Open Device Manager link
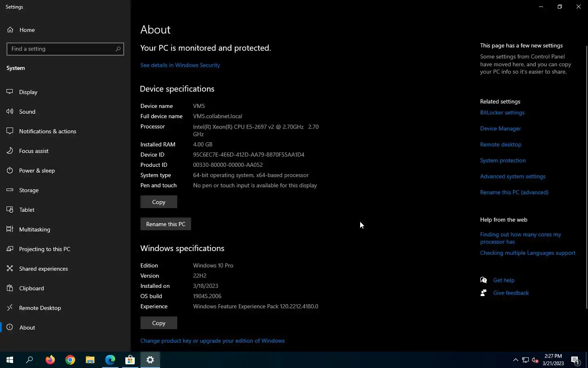The width and height of the screenshot is (588, 368). click(501, 128)
